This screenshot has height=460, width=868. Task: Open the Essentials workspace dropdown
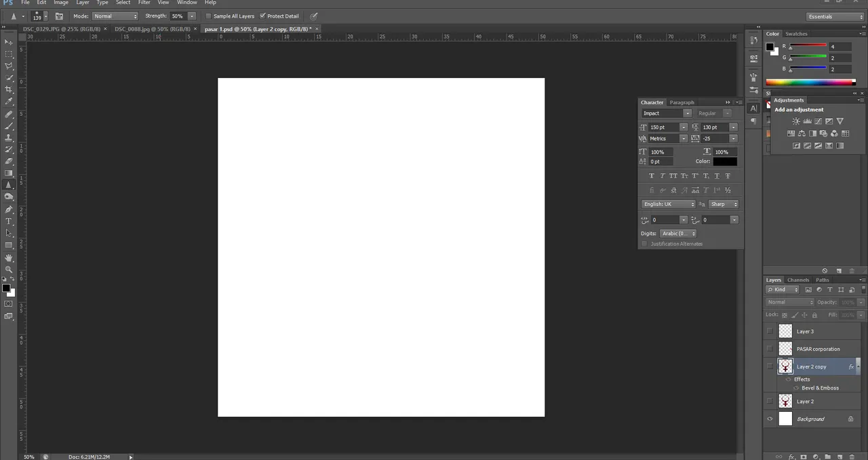(835, 16)
